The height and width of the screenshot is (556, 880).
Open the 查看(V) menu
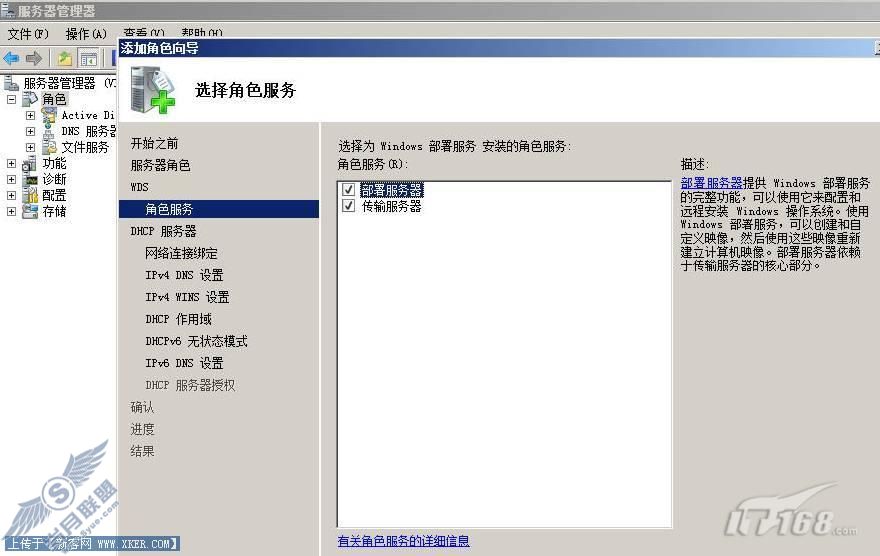pos(144,33)
